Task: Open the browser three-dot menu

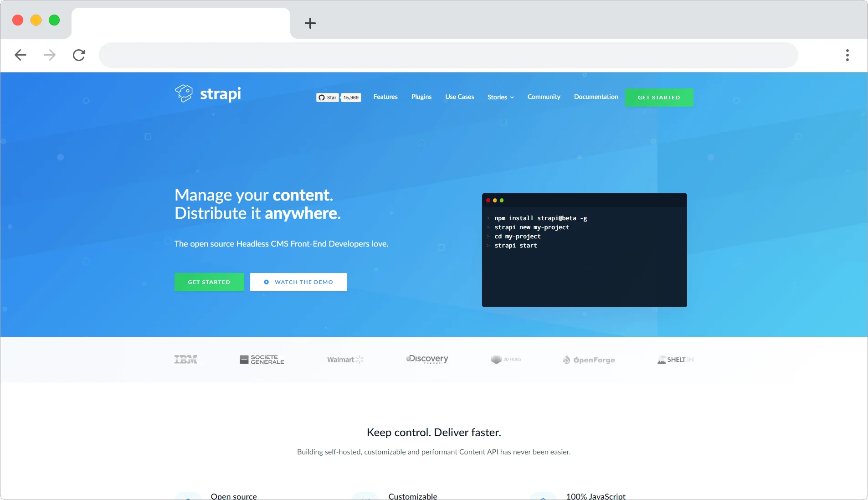Action: tap(847, 55)
